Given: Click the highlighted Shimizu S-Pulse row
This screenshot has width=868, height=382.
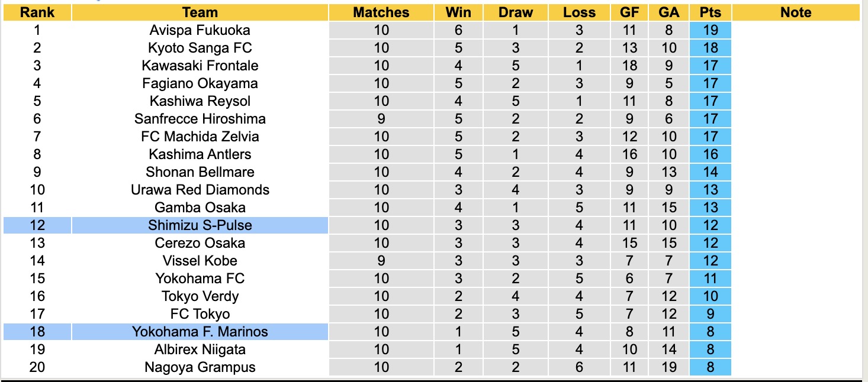Looking at the screenshot, I should pos(200,225).
